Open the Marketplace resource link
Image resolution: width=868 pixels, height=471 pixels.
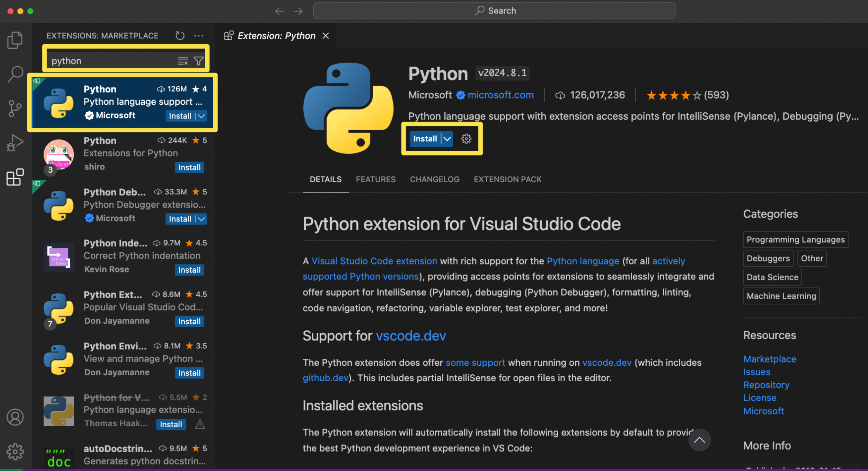click(x=770, y=359)
